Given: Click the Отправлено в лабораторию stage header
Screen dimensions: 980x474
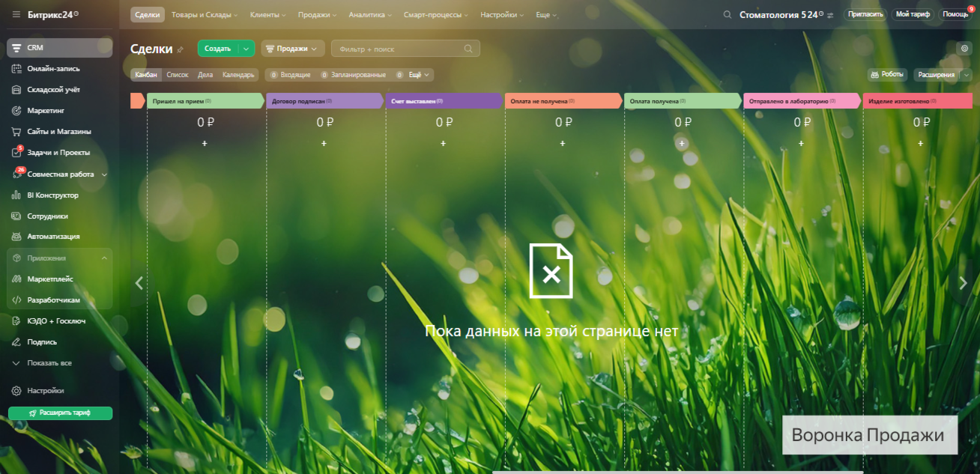Looking at the screenshot, I should pyautogui.click(x=802, y=101).
